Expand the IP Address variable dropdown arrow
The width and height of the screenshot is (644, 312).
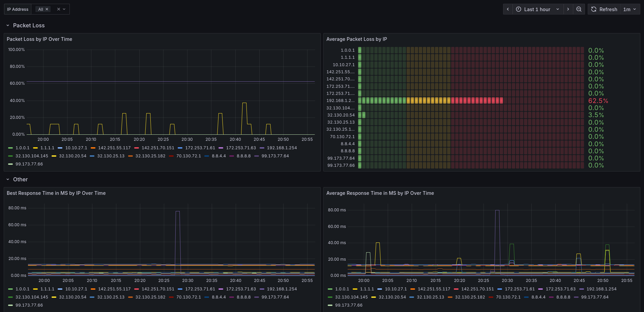[x=64, y=9]
